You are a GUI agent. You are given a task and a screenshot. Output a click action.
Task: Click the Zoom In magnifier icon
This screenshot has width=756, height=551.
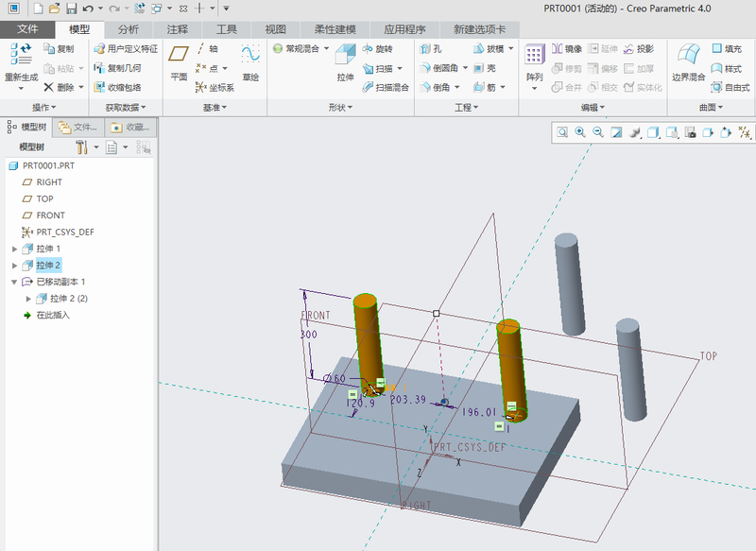[580, 132]
